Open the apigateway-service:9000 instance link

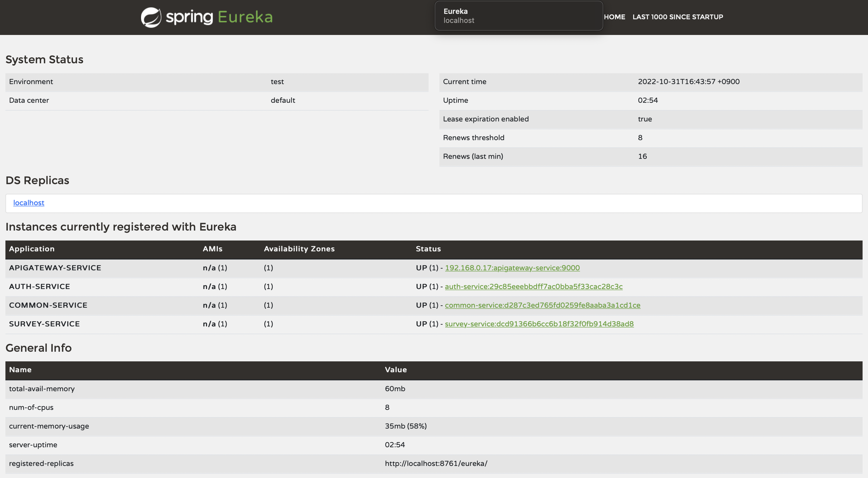[512, 268]
